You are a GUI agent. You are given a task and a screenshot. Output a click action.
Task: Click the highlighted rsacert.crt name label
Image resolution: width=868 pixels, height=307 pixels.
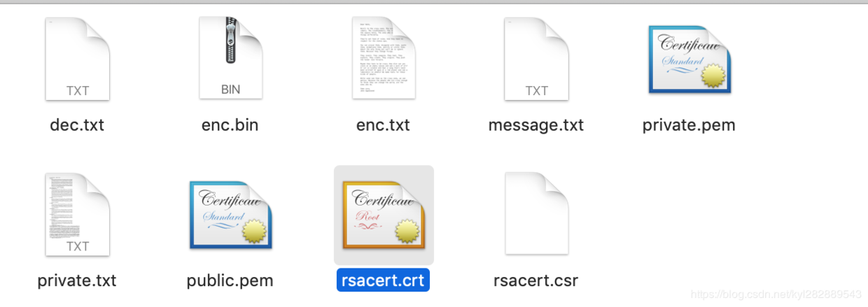click(x=383, y=280)
